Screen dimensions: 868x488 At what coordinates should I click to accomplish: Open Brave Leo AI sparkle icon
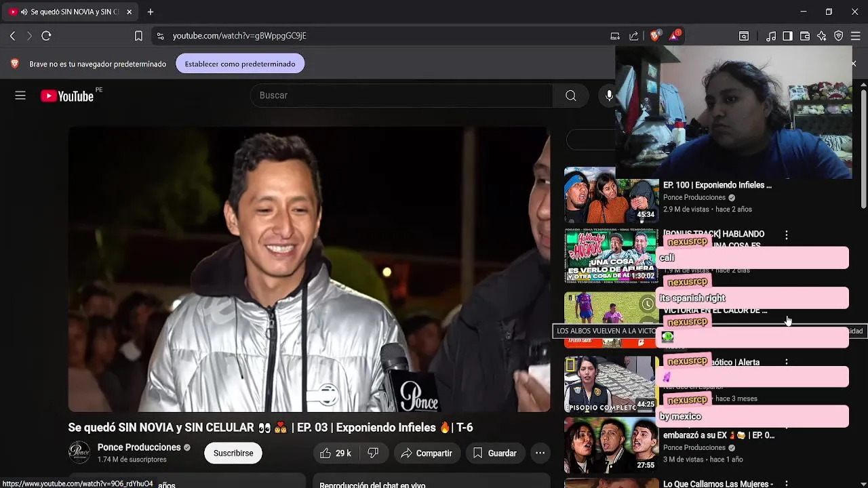click(822, 36)
